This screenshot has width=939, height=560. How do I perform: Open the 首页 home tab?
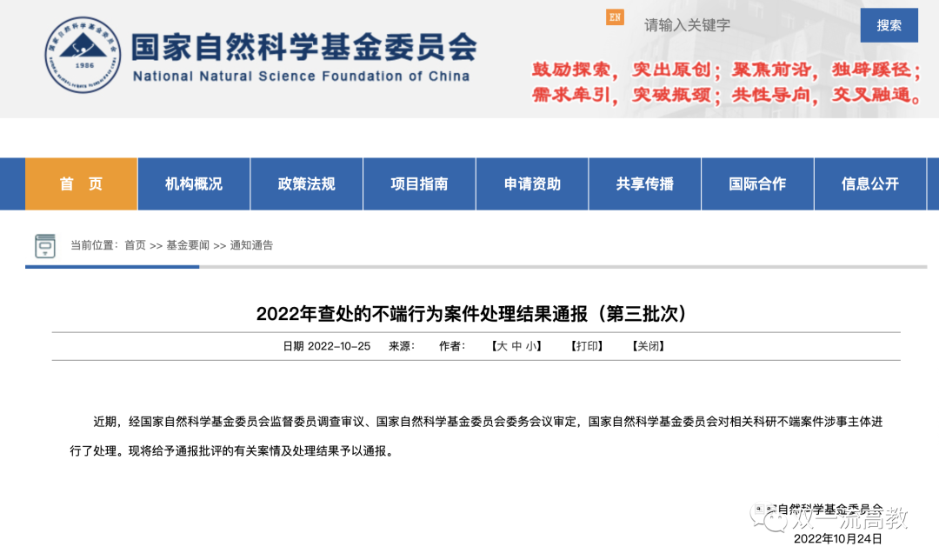tap(81, 184)
